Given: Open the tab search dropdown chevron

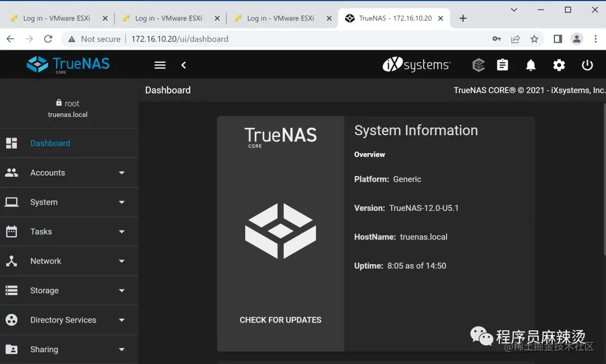Looking at the screenshot, I should (x=514, y=10).
